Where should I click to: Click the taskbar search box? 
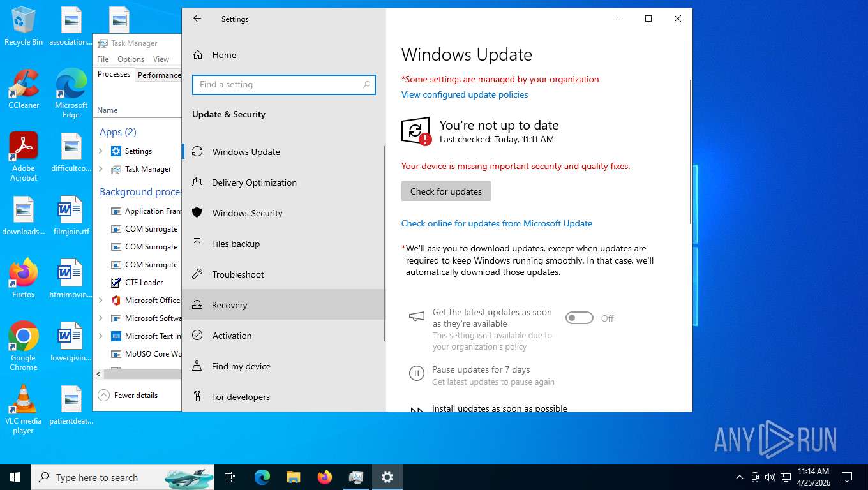tap(123, 477)
